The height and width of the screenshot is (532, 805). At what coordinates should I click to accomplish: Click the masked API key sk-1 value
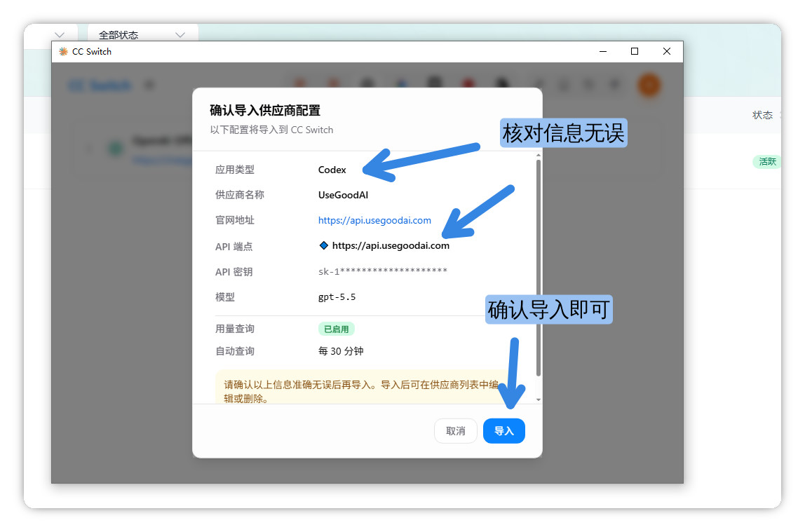pos(382,271)
